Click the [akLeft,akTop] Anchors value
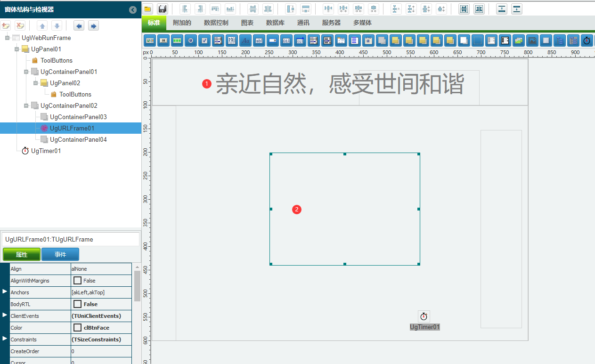Image resolution: width=595 pixels, height=364 pixels. (101, 292)
